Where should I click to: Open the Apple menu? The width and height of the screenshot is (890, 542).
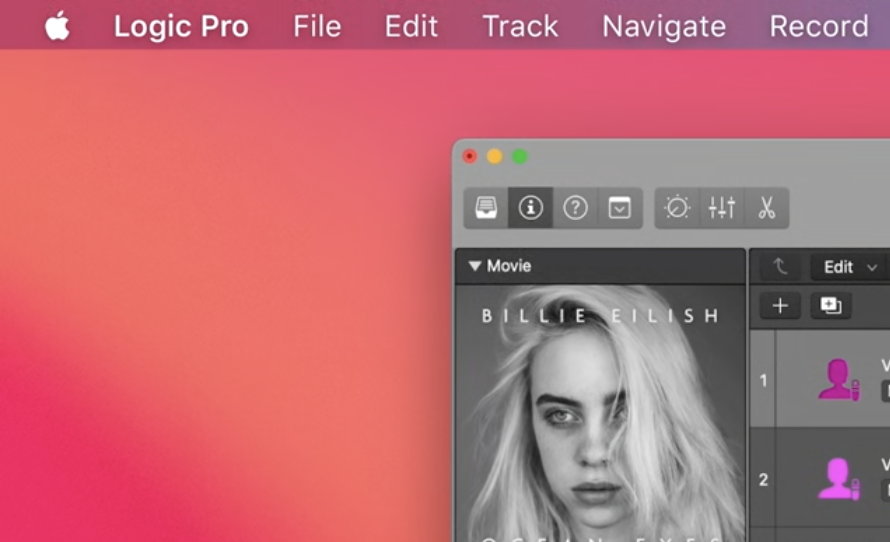(x=57, y=26)
